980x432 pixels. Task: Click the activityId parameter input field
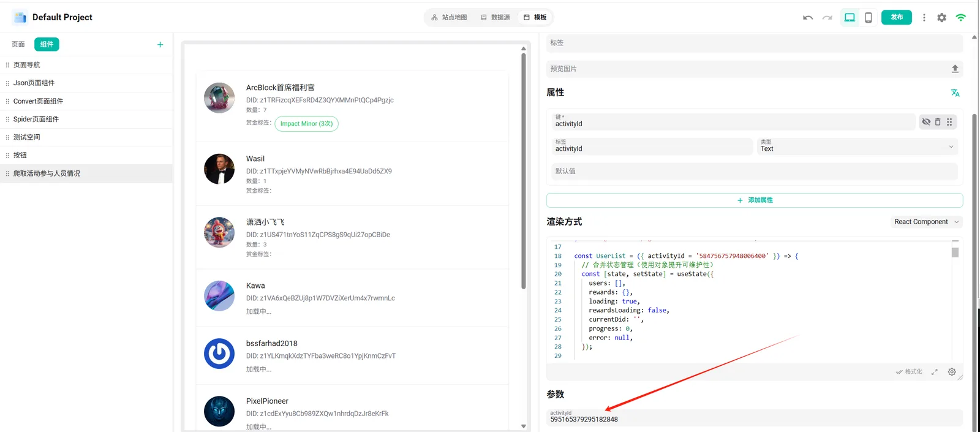click(755, 417)
